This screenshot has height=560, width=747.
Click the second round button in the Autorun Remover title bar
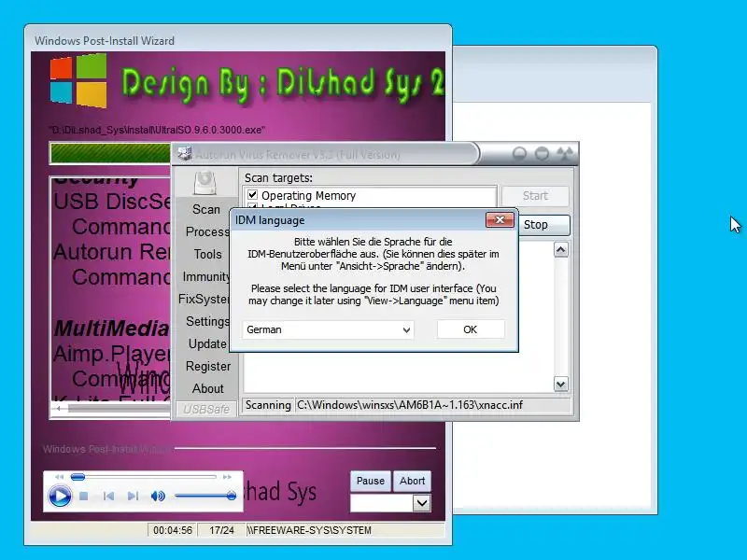click(x=542, y=154)
